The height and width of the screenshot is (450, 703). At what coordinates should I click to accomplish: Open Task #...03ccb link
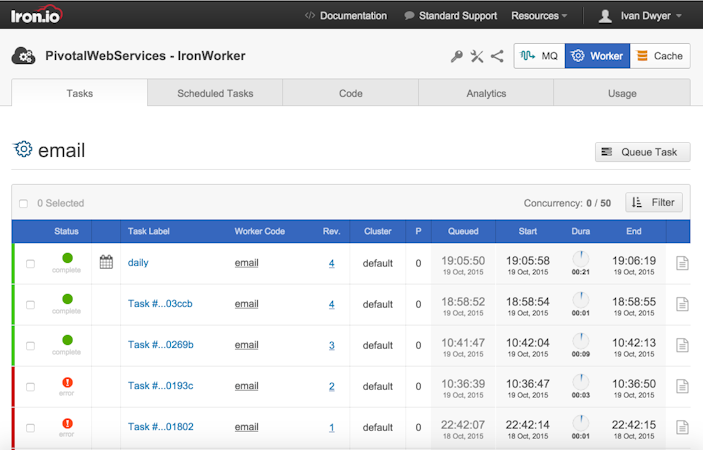pyautogui.click(x=160, y=304)
